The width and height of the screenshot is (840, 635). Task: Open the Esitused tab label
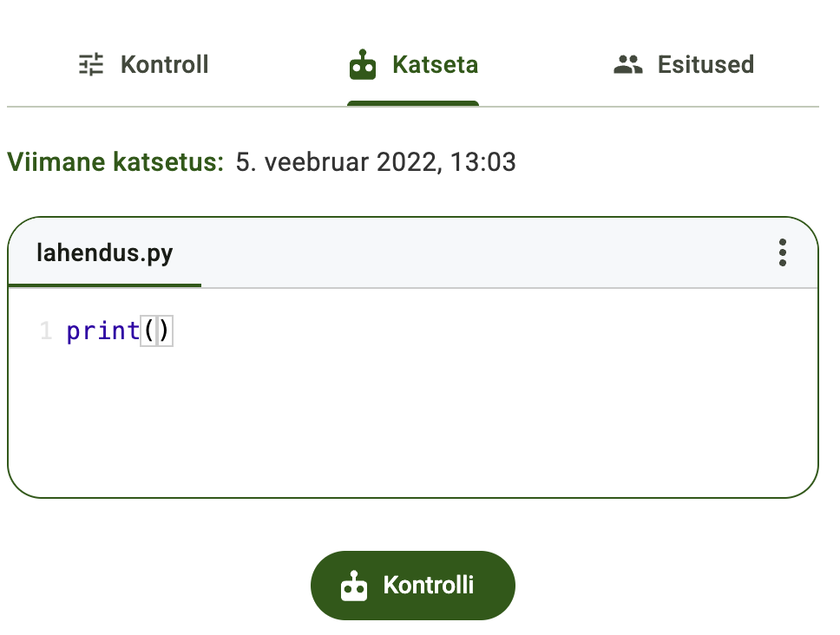pyautogui.click(x=705, y=65)
